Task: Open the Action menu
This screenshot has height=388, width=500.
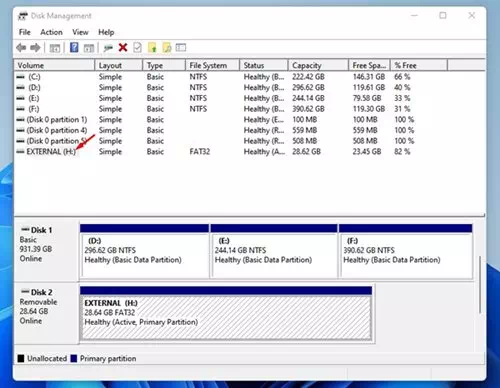Action: 51,32
